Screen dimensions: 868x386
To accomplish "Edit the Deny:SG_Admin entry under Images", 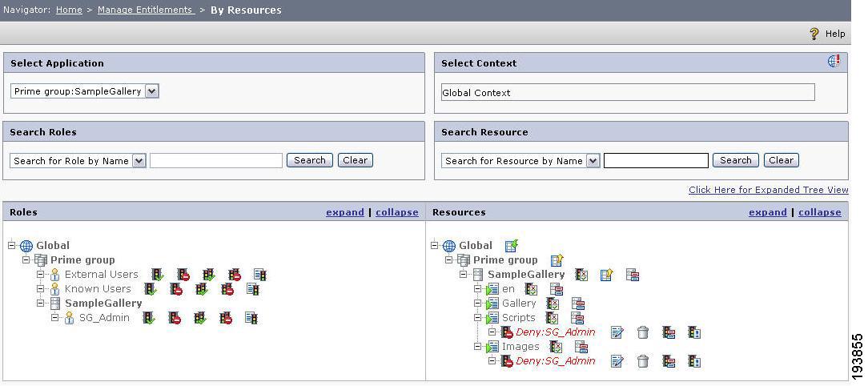I will click(x=617, y=360).
